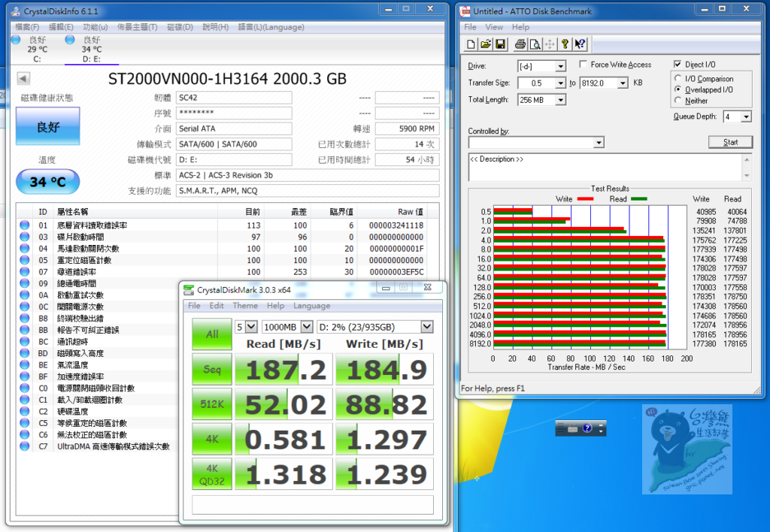The image size is (770, 532).
Task: Open the 1000MB test size dropdown
Action: pyautogui.click(x=307, y=326)
